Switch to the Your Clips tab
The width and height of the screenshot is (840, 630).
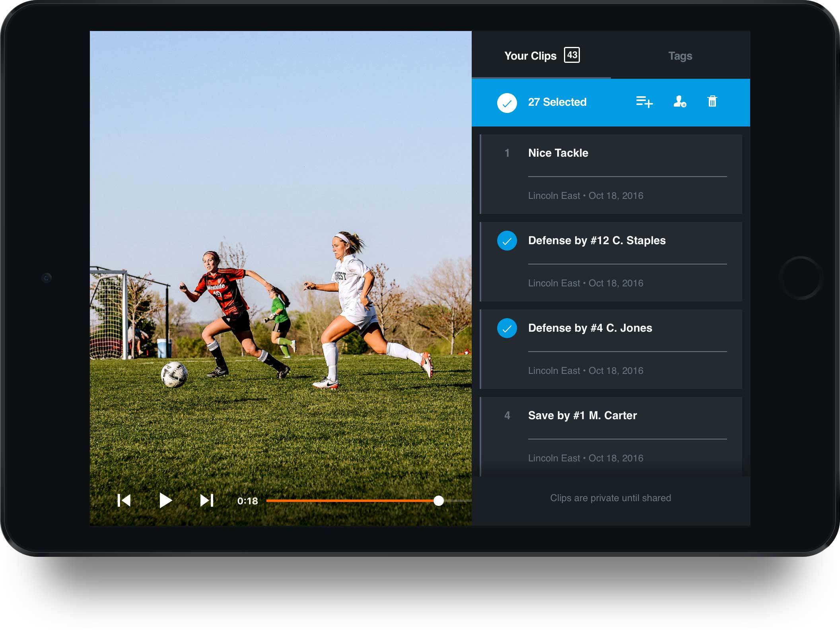point(530,56)
